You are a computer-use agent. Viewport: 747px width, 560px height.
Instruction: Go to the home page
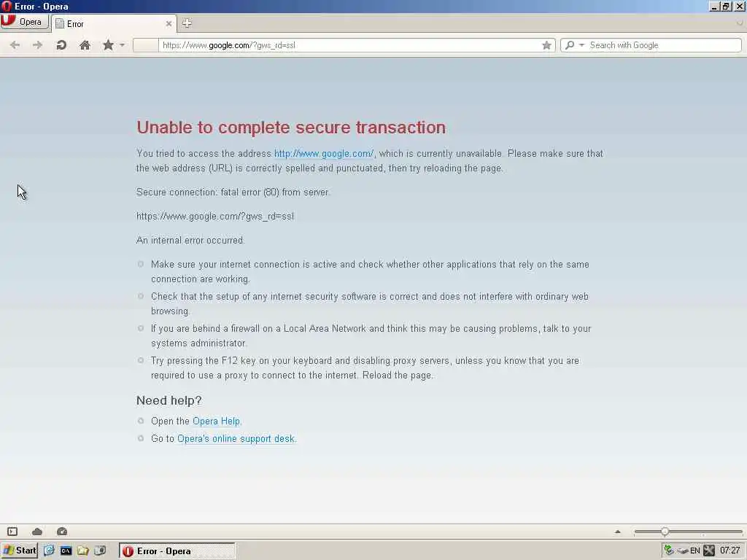click(x=85, y=45)
